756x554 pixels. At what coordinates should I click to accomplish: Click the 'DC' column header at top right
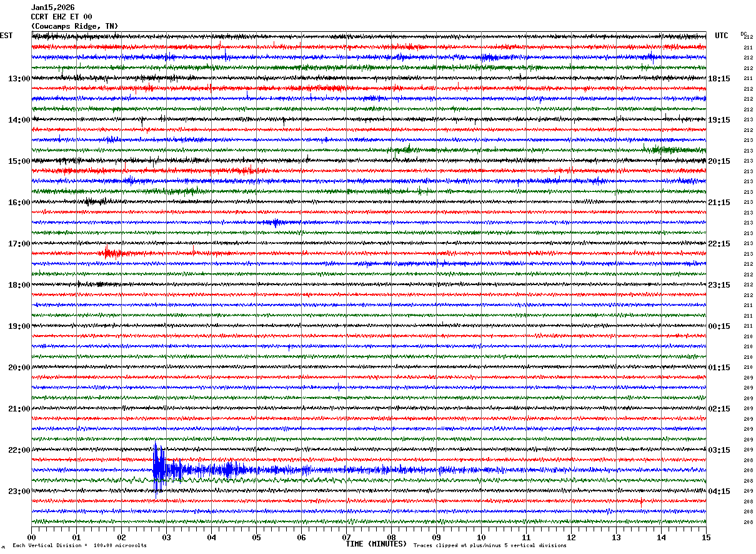(744, 34)
